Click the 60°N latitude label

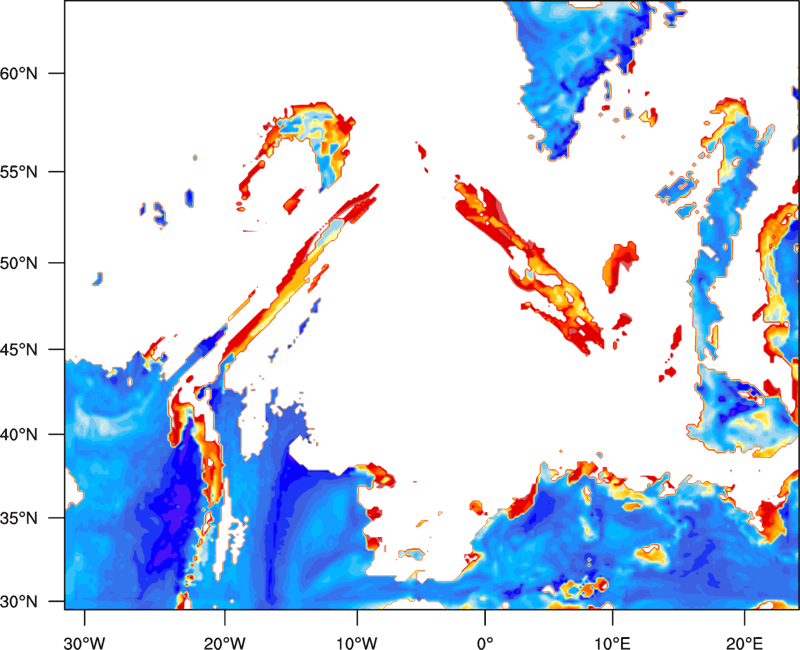point(19,73)
